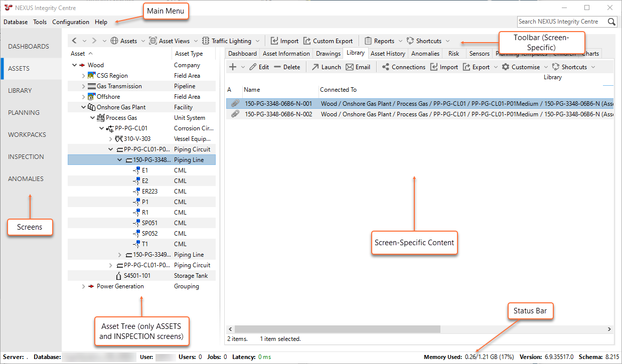Viewport: 622px width, 364px height.
Task: Select the Traffic Lighting icon
Action: click(x=205, y=41)
